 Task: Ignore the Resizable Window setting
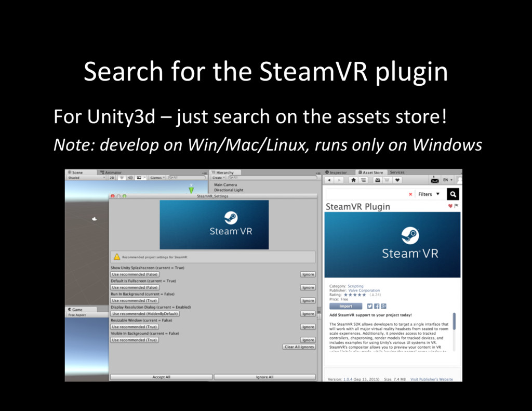tap(308, 327)
